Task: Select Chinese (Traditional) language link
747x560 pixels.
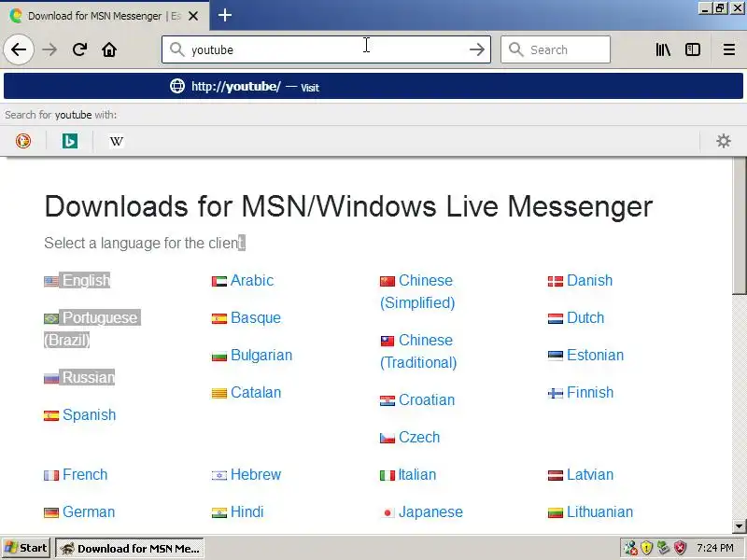Action: (418, 352)
